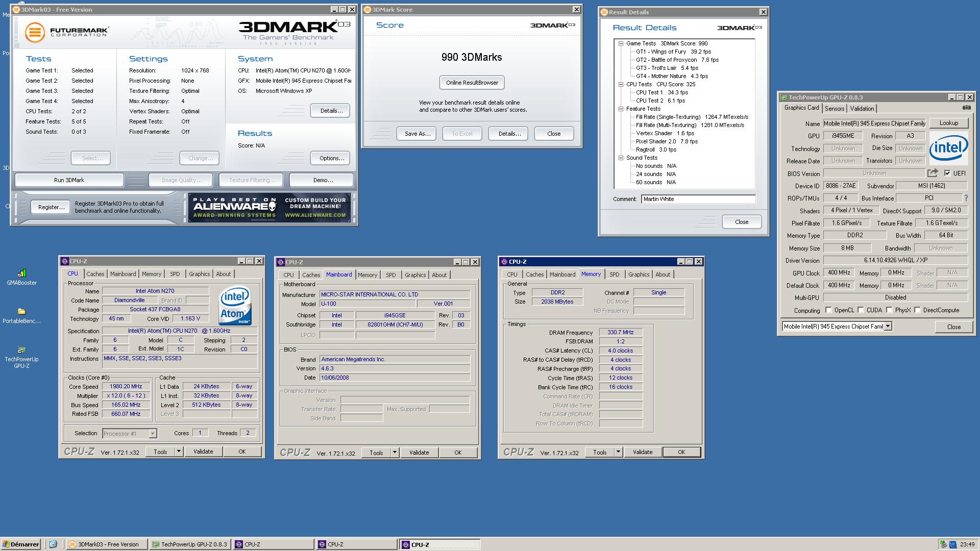Click the Lookup button in GPU-Z

point(948,123)
